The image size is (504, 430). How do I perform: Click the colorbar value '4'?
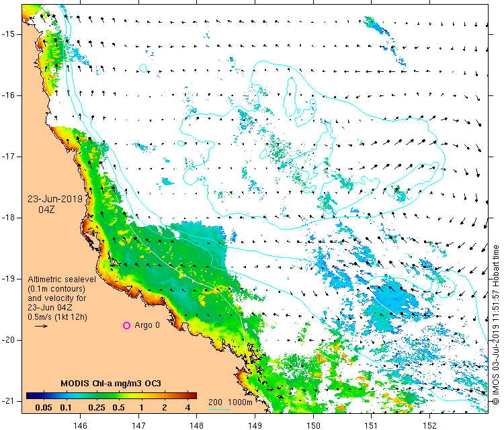(188, 408)
